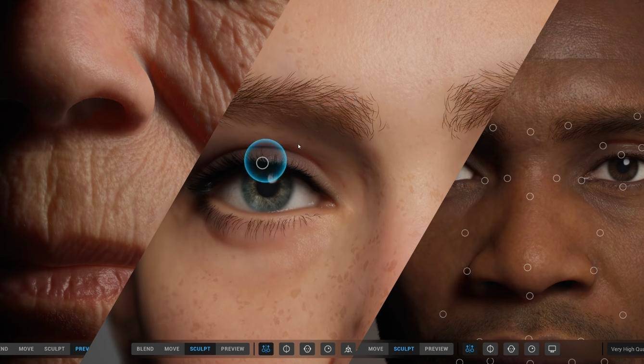The height and width of the screenshot is (364, 644).
Task: Click the face icon in center toolbar
Action: click(307, 349)
